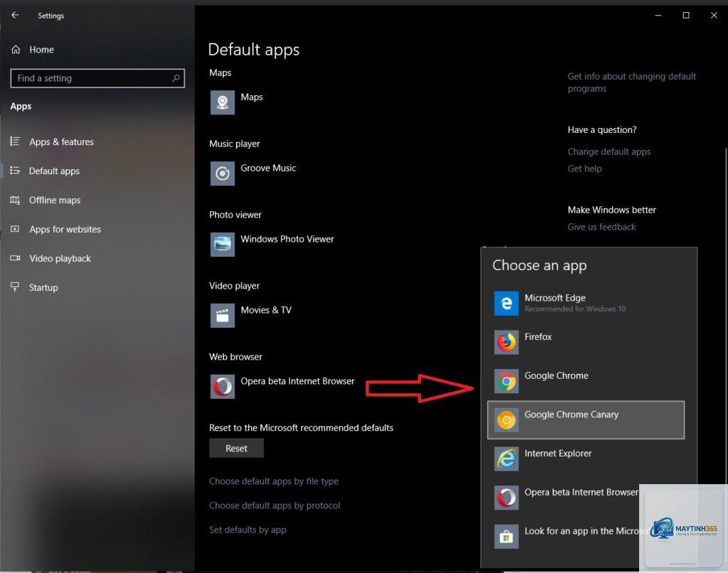
Task: Click the Firefox icon in popup
Action: pos(506,342)
